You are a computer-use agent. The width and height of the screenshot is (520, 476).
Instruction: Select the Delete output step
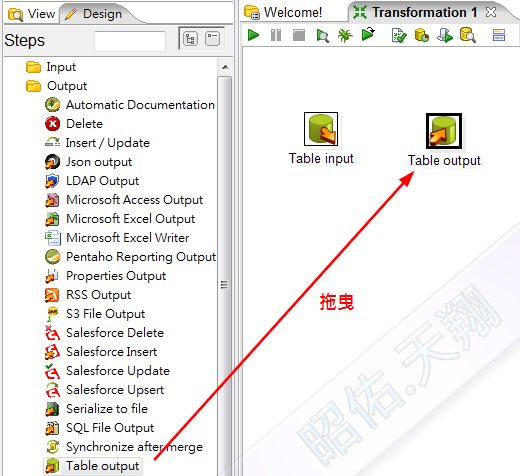[x=74, y=124]
